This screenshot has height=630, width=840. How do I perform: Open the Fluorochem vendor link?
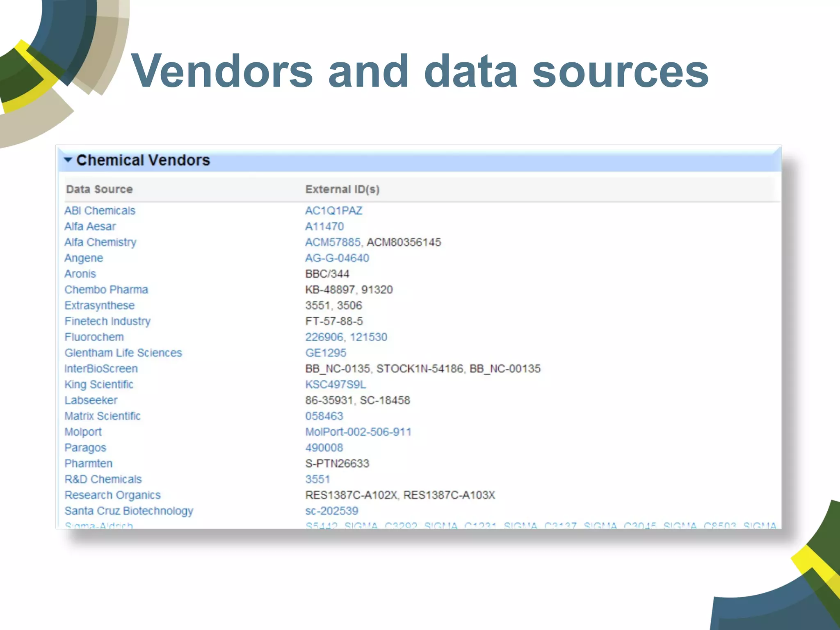[x=94, y=337]
